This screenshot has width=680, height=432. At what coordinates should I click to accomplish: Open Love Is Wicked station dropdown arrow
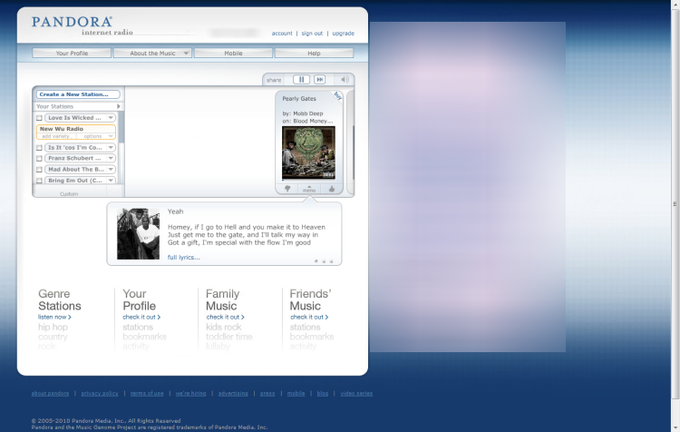[x=111, y=118]
